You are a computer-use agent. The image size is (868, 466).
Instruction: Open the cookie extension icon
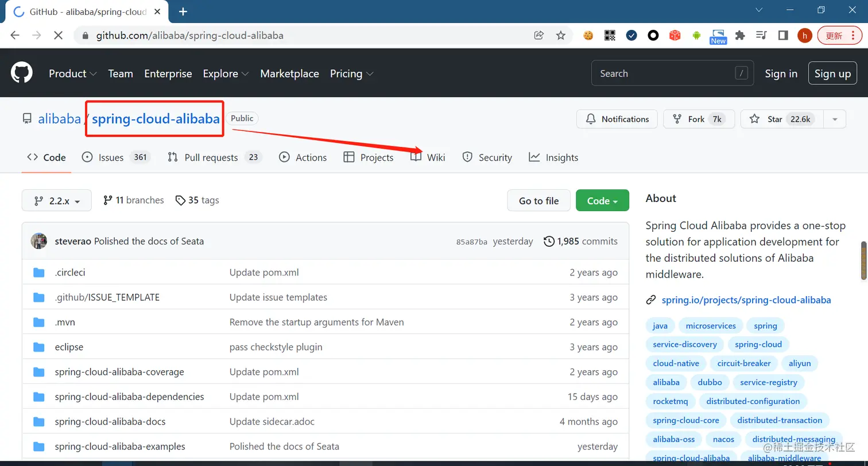[x=588, y=36]
